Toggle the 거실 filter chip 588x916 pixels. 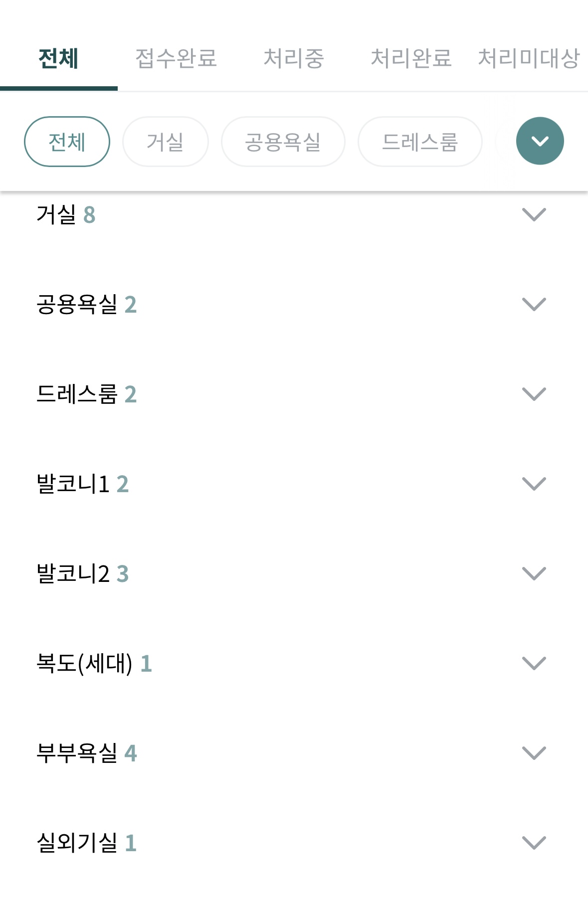(165, 142)
